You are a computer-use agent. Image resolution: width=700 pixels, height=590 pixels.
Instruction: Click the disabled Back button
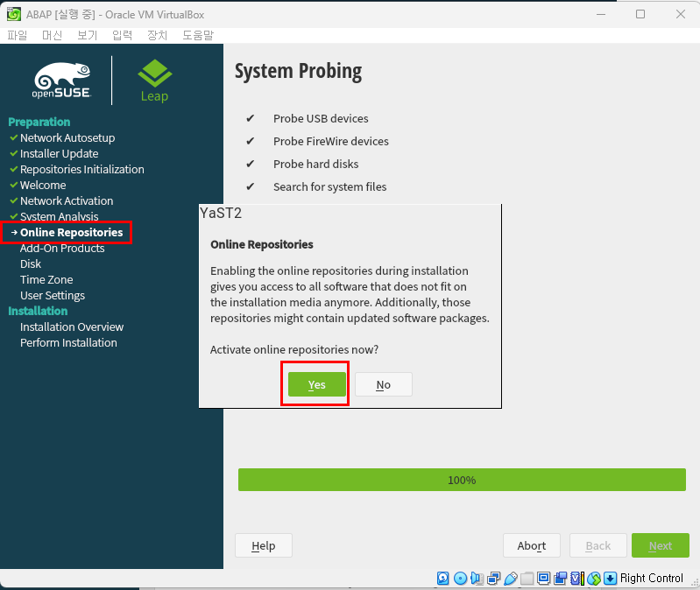pos(598,545)
